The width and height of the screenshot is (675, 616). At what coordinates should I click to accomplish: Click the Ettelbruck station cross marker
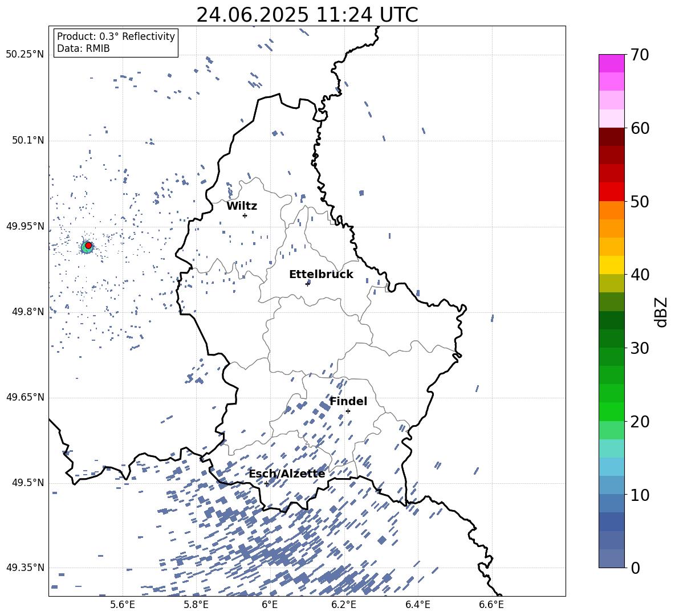tap(307, 284)
